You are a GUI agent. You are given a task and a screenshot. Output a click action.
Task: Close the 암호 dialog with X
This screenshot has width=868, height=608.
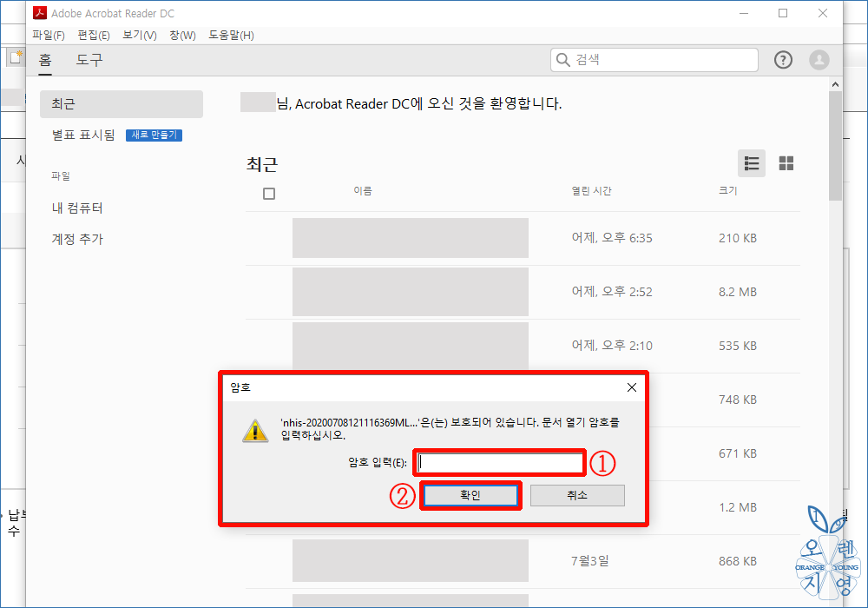632,387
